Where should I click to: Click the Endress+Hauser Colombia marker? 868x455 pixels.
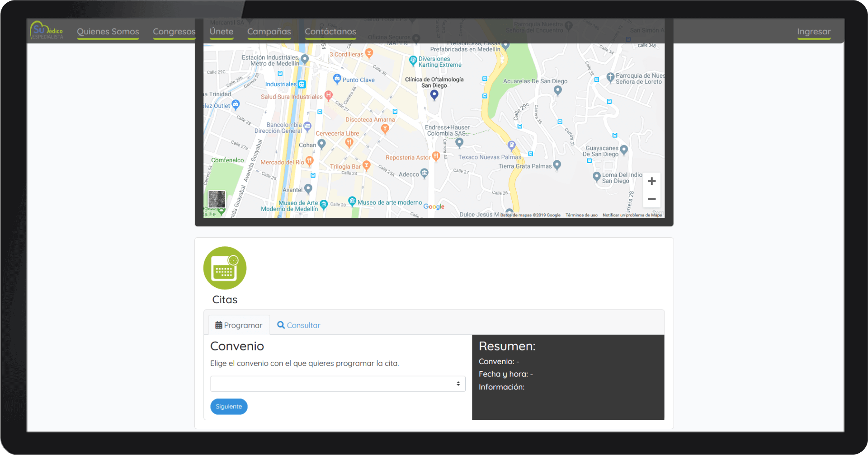459,143
